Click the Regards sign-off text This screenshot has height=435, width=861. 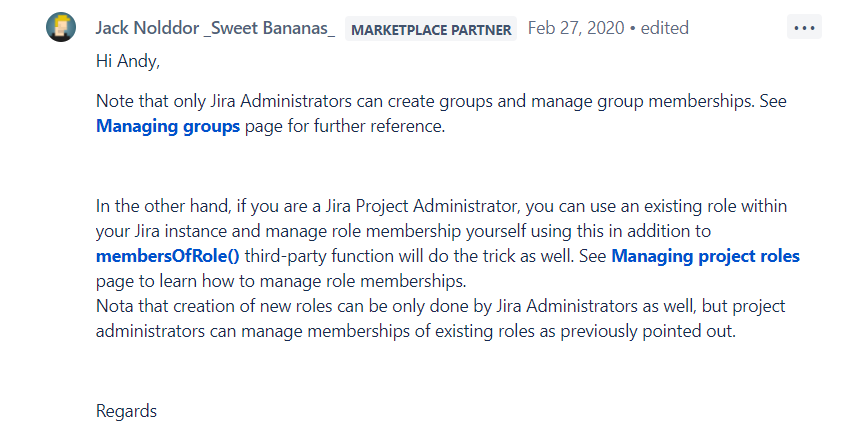126,411
